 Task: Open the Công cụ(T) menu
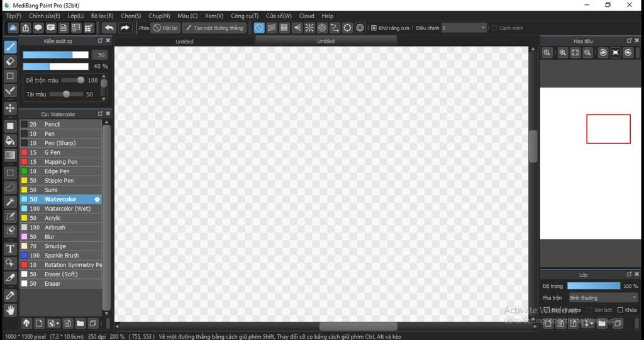(x=245, y=16)
